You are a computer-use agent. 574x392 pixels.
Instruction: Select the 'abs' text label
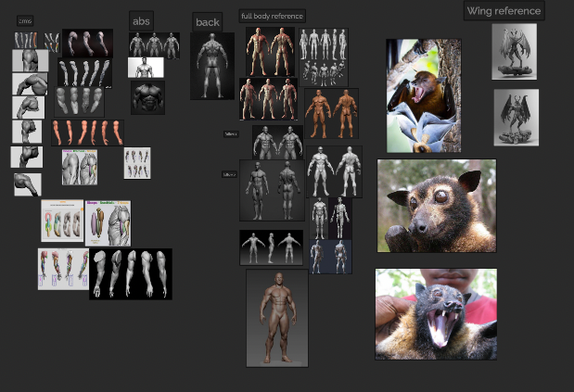coord(141,20)
